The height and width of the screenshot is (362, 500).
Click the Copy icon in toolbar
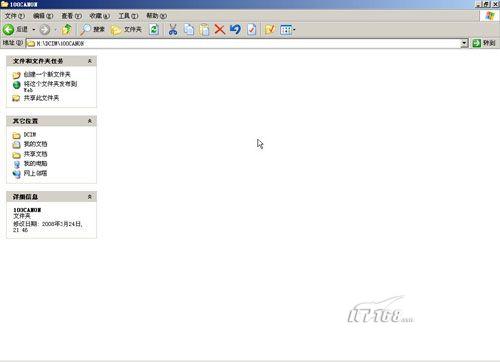[189, 30]
